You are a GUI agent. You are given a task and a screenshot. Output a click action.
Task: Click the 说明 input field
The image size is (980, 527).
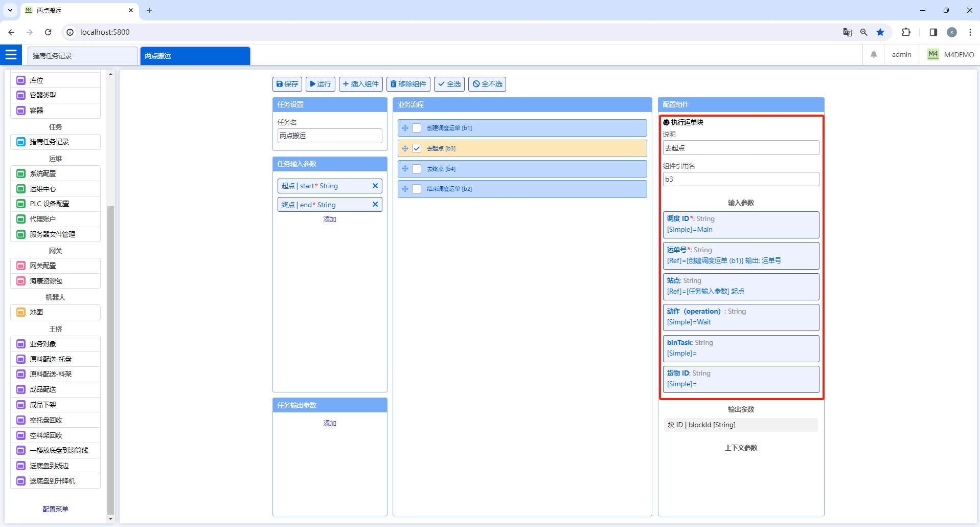pyautogui.click(x=741, y=148)
